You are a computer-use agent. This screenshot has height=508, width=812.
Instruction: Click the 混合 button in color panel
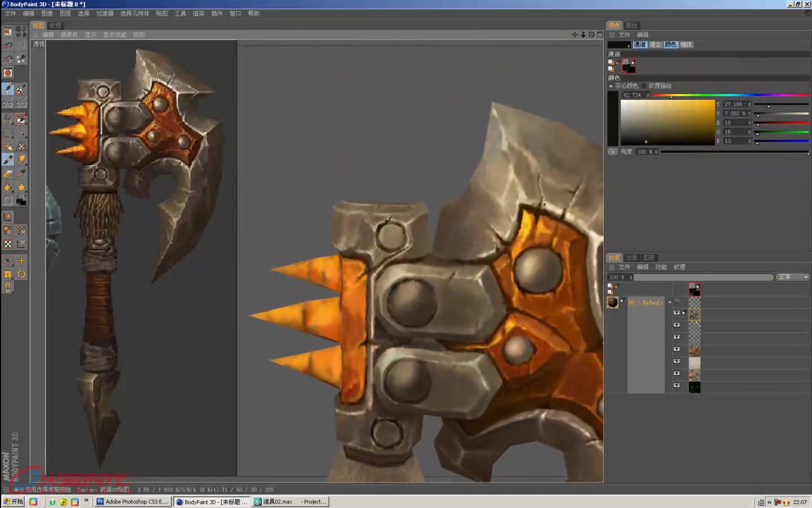click(655, 45)
